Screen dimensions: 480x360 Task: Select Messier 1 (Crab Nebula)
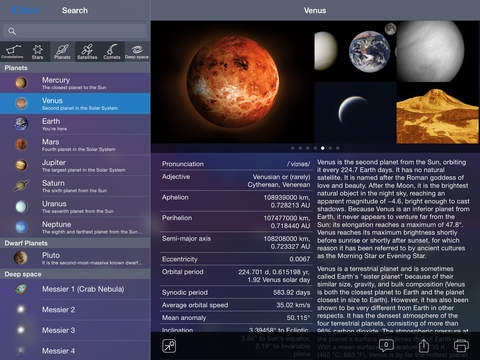[x=75, y=289]
